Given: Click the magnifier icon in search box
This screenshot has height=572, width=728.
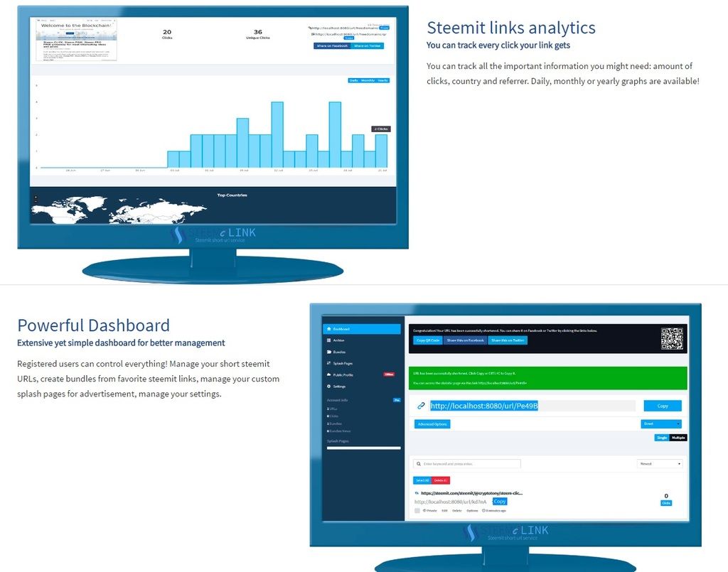Looking at the screenshot, I should [x=419, y=464].
